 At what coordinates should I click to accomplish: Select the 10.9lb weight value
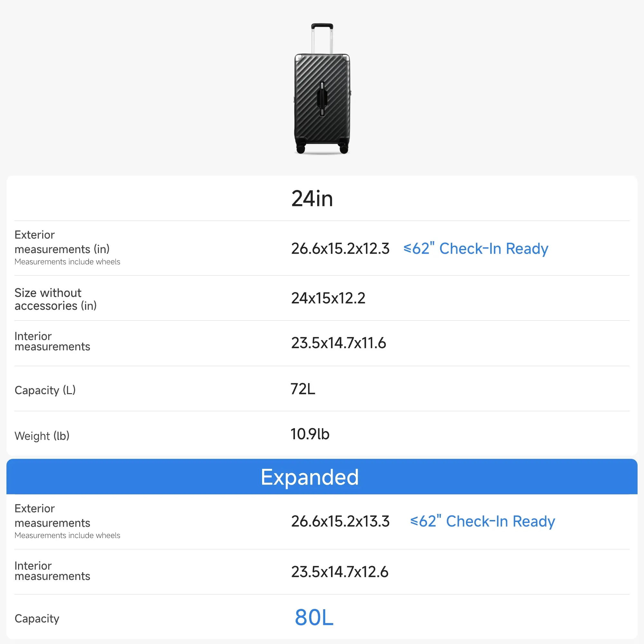point(310,434)
